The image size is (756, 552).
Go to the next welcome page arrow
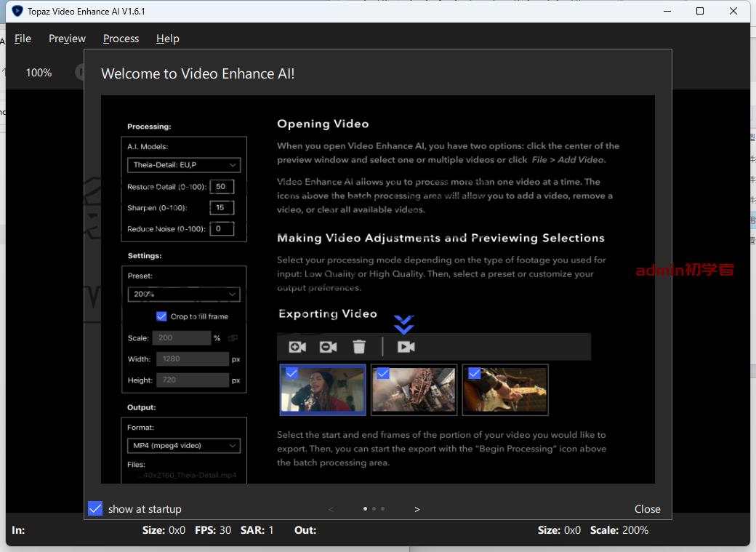click(417, 509)
